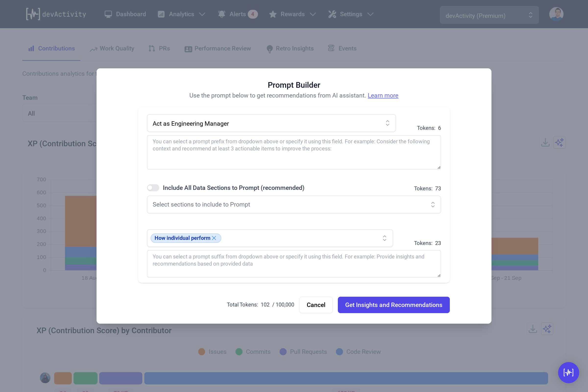The width and height of the screenshot is (588, 392).
Task: Toggle Pull Requests legend item
Action: (x=303, y=352)
